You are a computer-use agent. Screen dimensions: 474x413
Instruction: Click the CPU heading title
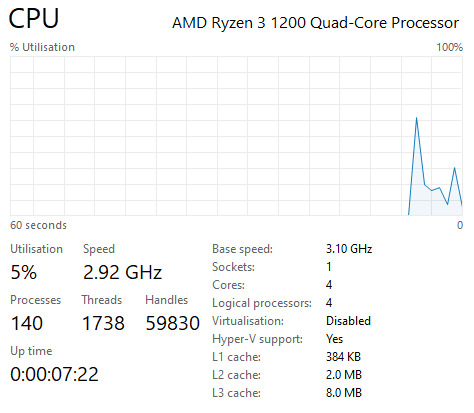(34, 18)
